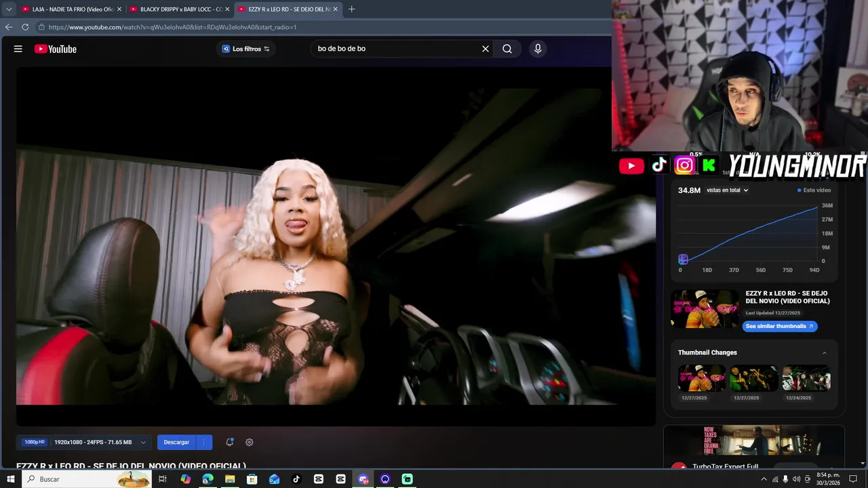Open Microsoft Store from taskbar
868x488 pixels.
[x=252, y=479]
